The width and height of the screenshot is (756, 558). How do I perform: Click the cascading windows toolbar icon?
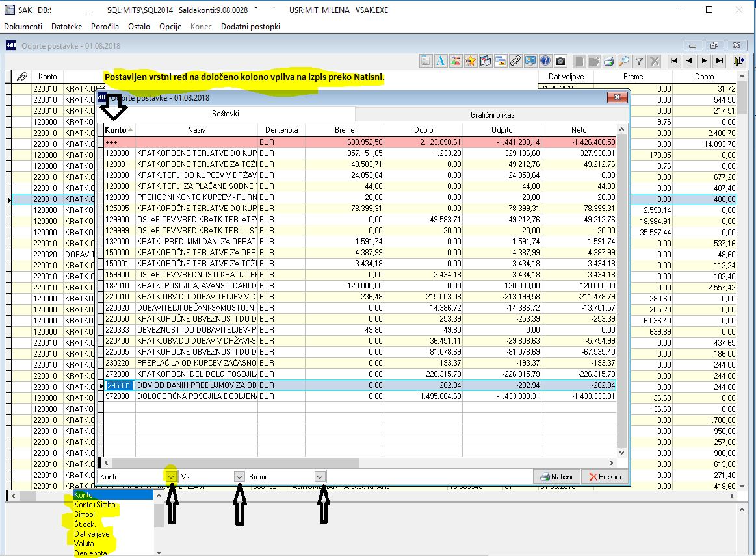pyautogui.click(x=501, y=60)
